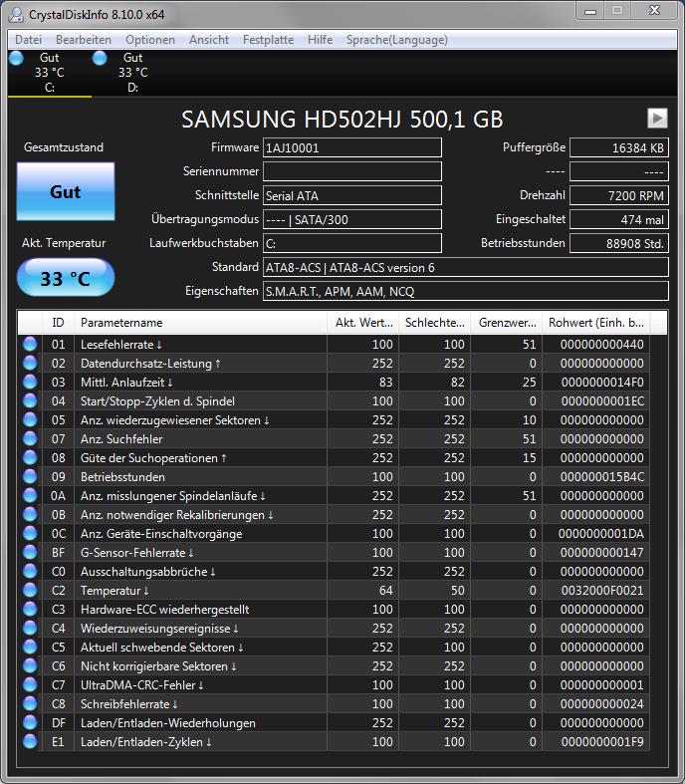Open the Ansicht menu

[x=209, y=40]
